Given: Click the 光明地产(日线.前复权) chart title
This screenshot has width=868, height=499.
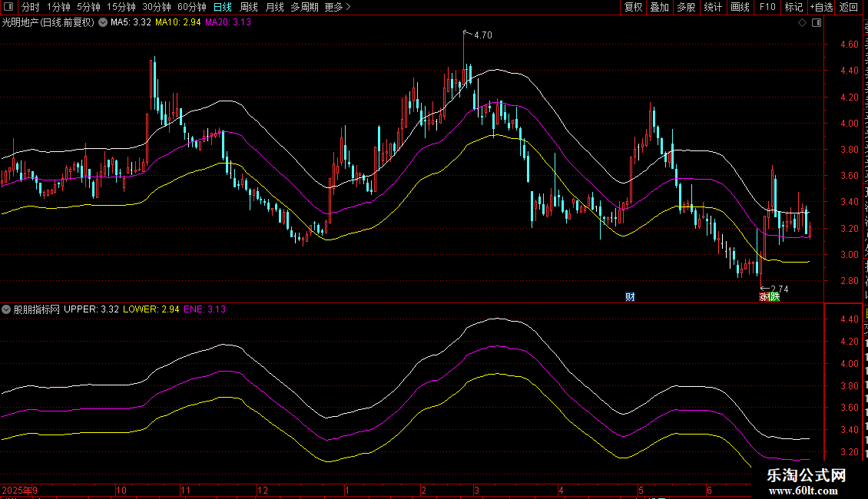Looking at the screenshot, I should (48, 22).
